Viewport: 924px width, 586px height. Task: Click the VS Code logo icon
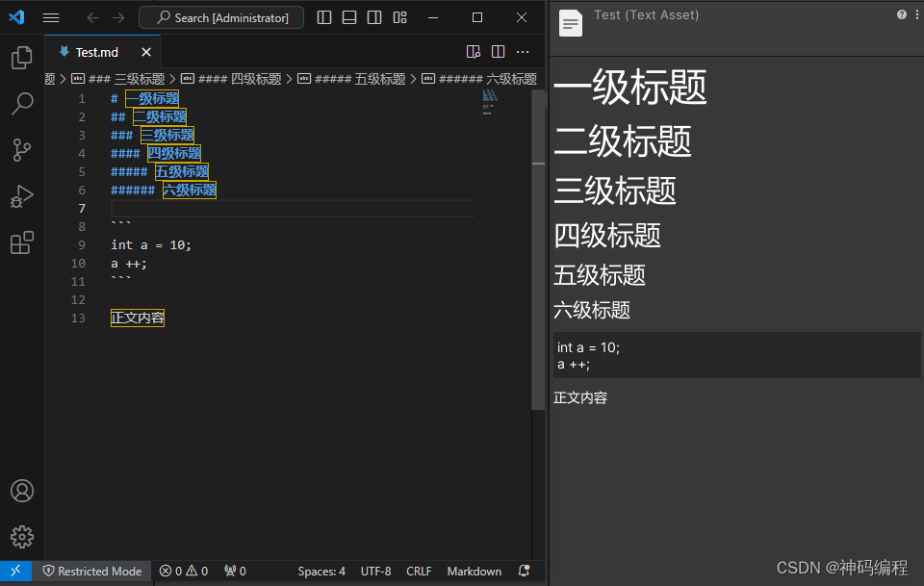tap(16, 17)
